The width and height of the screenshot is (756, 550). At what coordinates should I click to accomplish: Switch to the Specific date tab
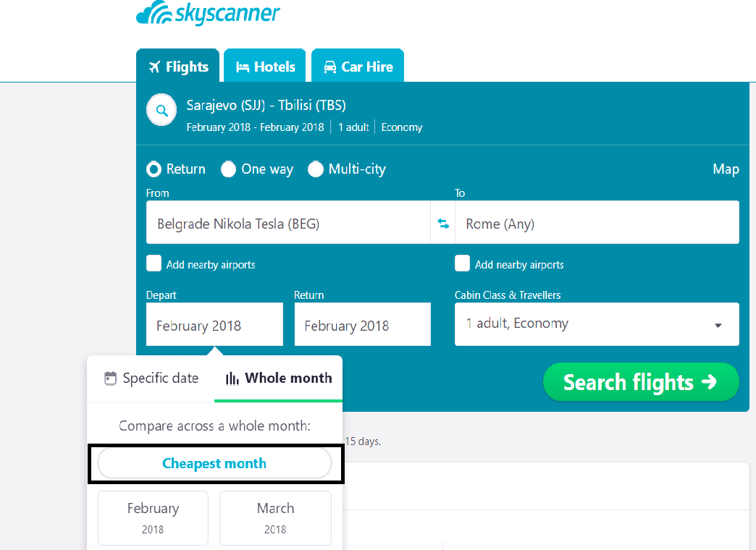[x=151, y=378]
